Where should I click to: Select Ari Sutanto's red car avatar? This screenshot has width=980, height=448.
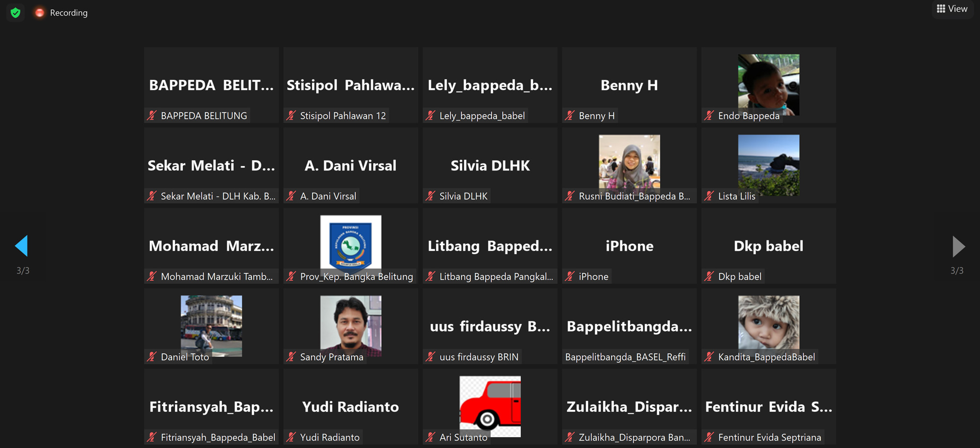[490, 406]
